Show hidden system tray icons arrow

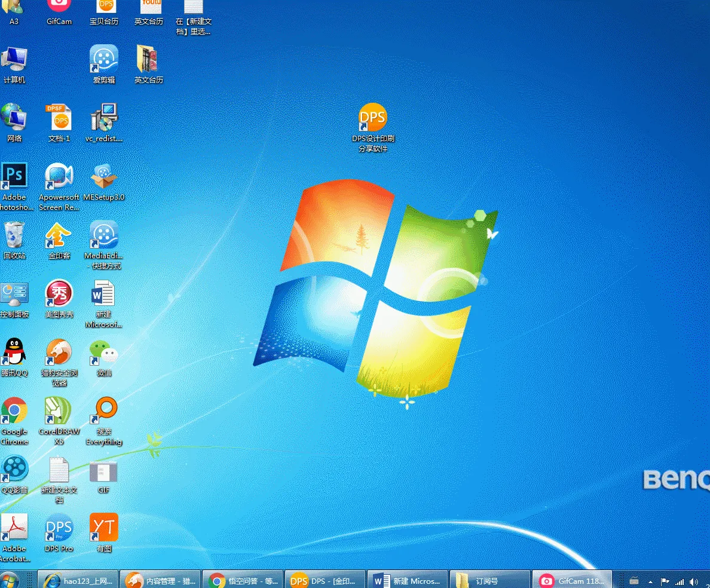[x=650, y=581]
